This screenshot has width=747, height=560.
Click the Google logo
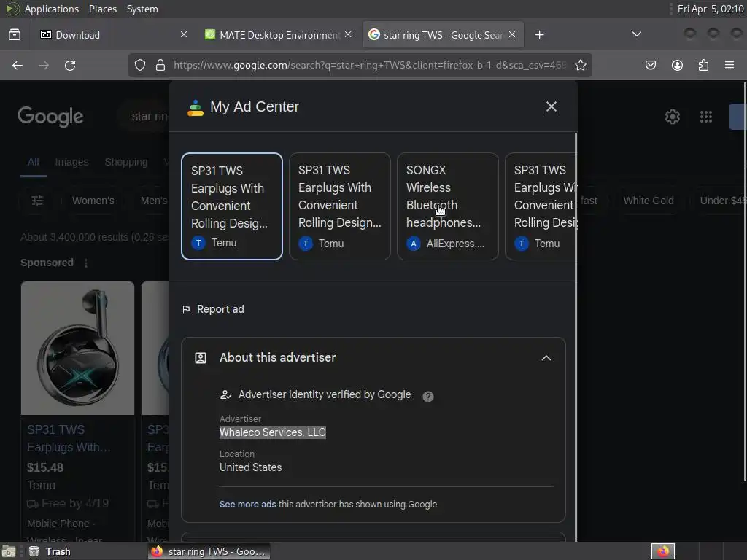[50, 117]
